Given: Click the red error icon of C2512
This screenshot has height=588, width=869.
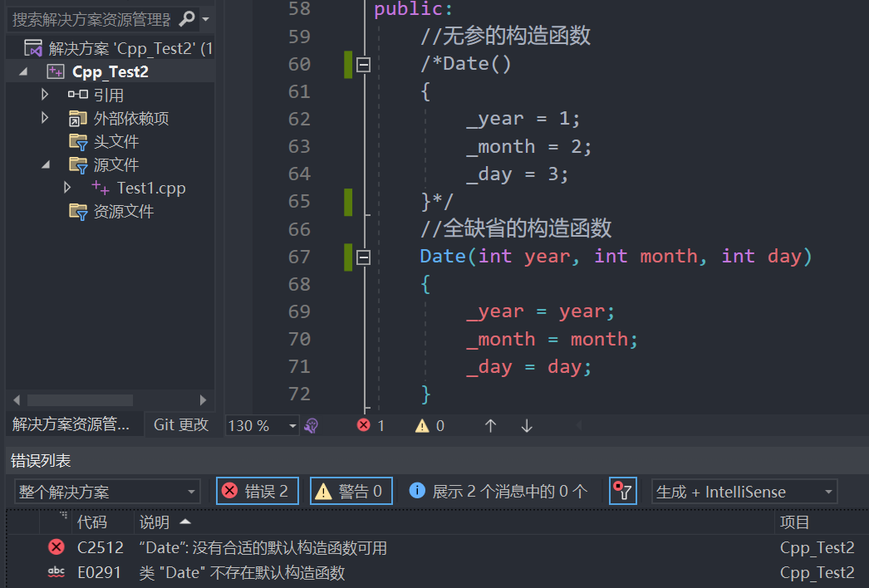Looking at the screenshot, I should (56, 547).
